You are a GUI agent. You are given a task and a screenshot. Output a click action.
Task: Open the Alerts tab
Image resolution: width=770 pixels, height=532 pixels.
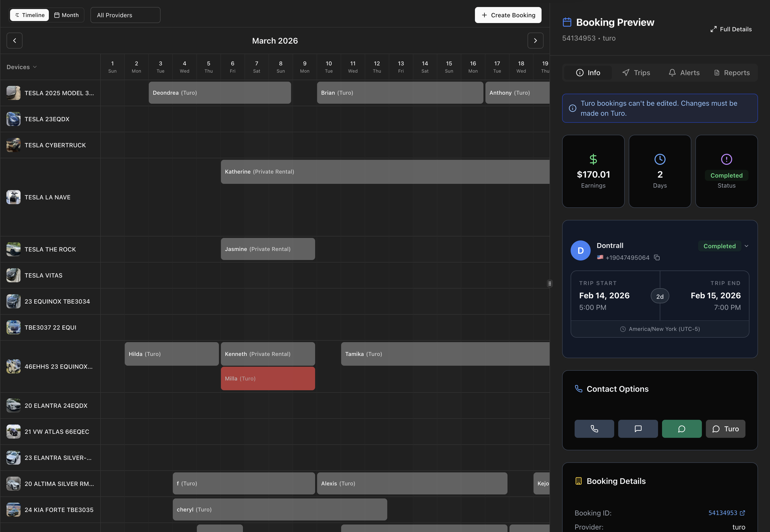click(x=684, y=72)
